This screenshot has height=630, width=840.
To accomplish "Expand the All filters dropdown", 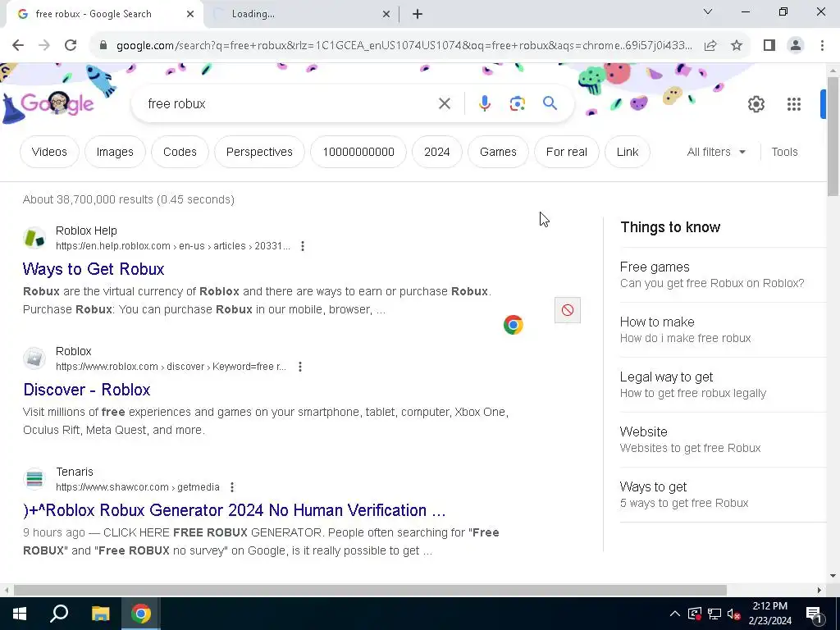I will pyautogui.click(x=716, y=152).
